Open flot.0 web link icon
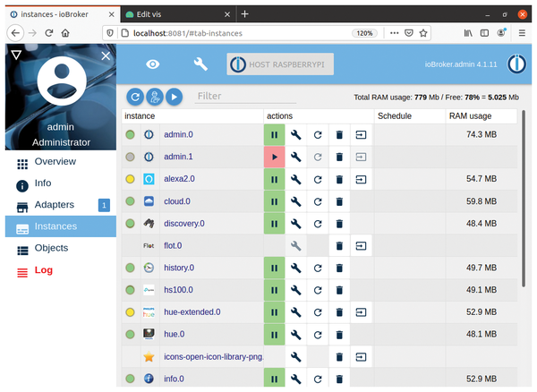Image resolution: width=537 pixels, height=392 pixels. click(x=361, y=246)
